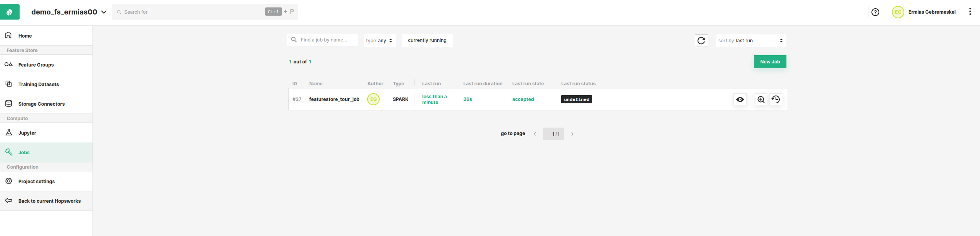The width and height of the screenshot is (980, 236).
Task: Open the sort by last run dropdown
Action: (750, 41)
